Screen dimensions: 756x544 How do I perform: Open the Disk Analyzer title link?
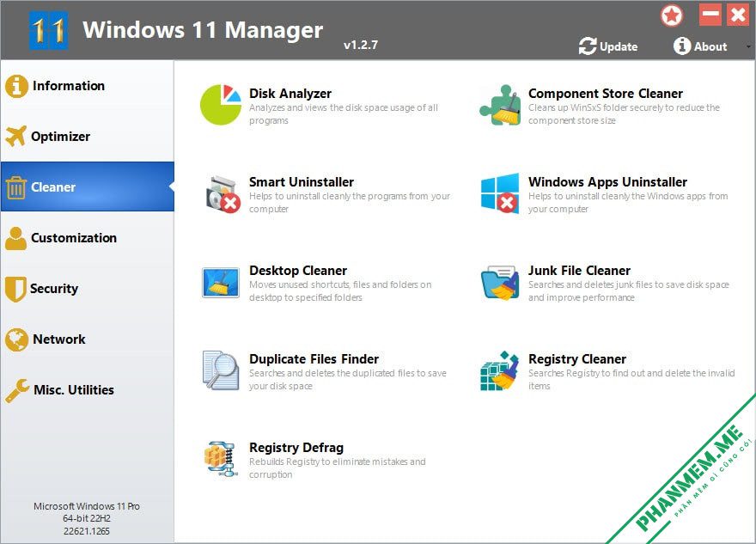290,93
